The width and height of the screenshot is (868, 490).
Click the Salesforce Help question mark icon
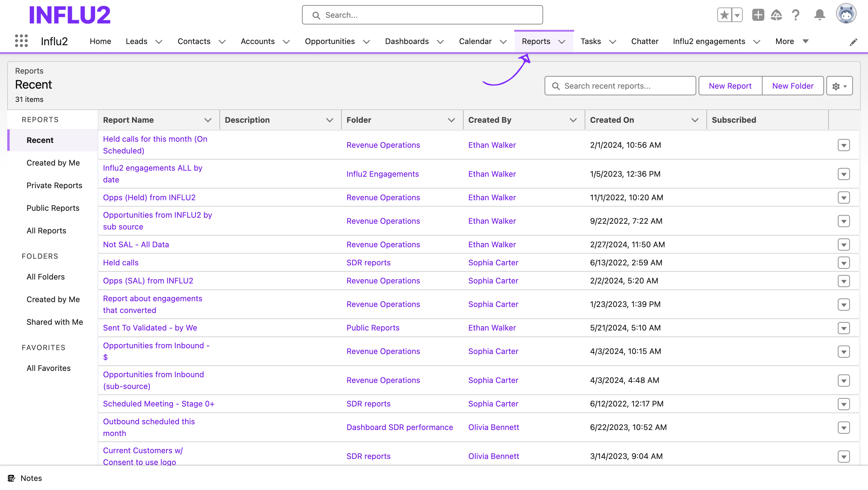tap(796, 15)
